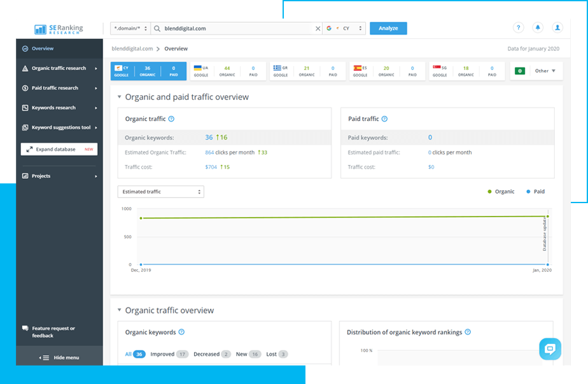Toggle the Organic series in chart legend
Image resolution: width=588 pixels, height=384 pixels.
click(501, 192)
